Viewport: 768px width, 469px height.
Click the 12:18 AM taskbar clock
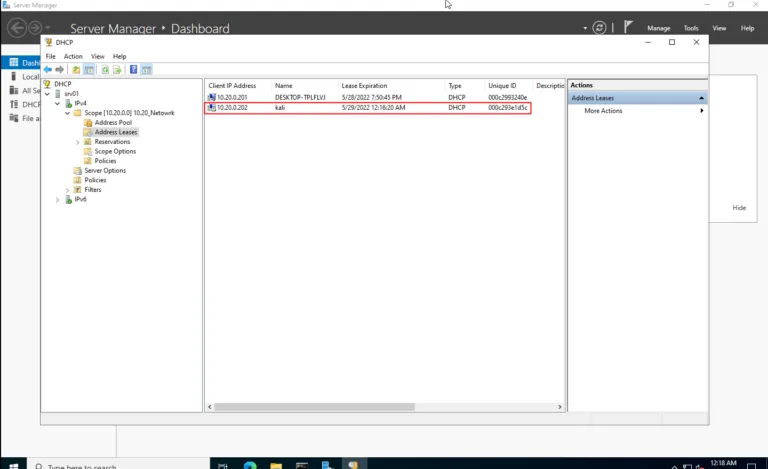point(723,463)
